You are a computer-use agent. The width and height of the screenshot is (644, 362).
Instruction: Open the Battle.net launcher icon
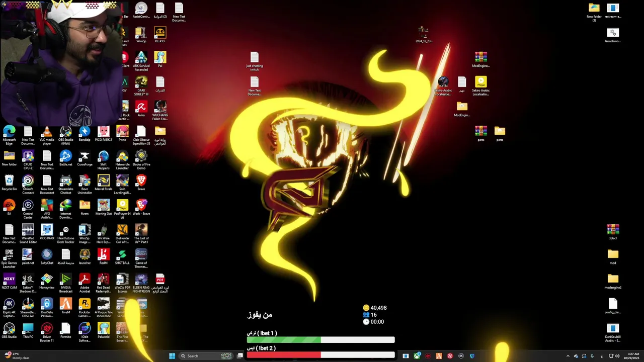point(66,159)
